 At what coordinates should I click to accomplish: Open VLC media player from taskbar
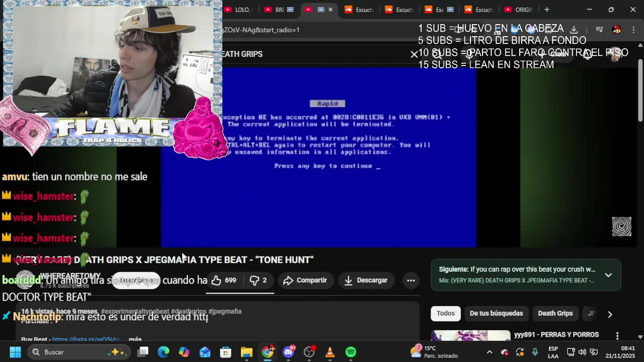click(330, 352)
